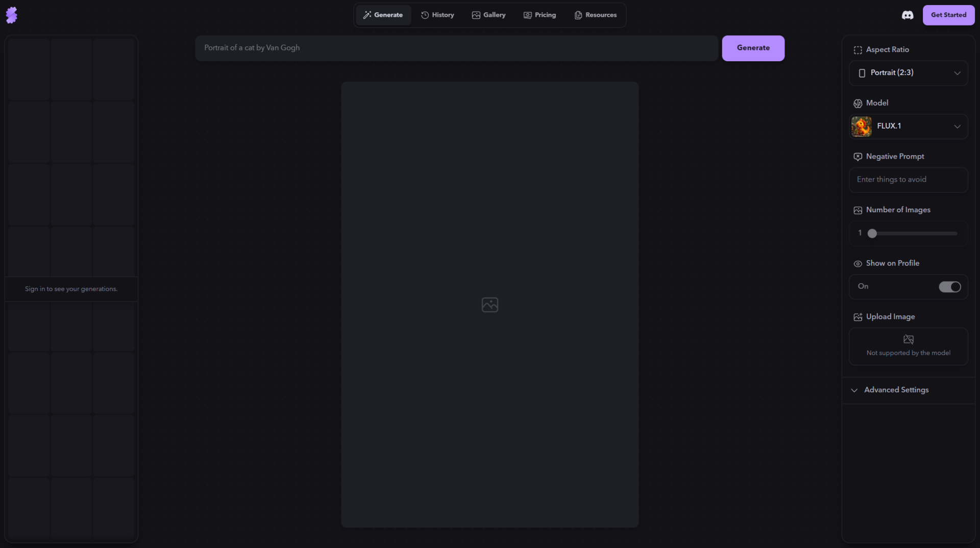Click the Generate button next to prompt
This screenshot has width=980, height=548.
pos(753,48)
